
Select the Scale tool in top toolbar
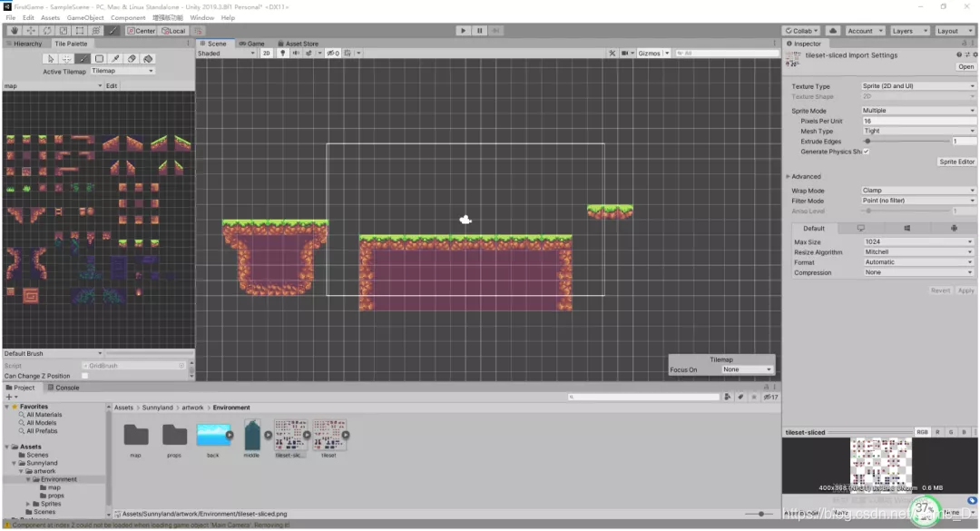pyautogui.click(x=64, y=31)
